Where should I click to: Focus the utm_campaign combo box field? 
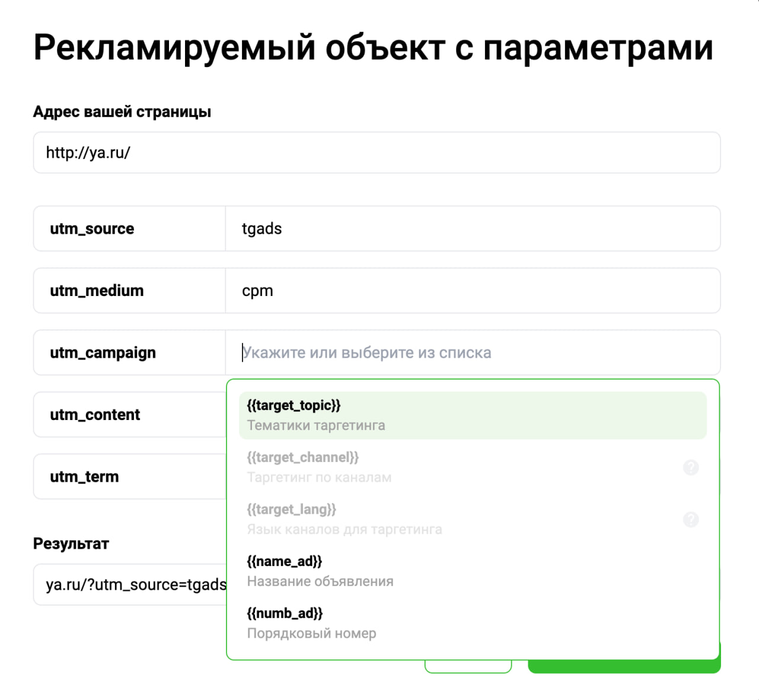(x=472, y=352)
